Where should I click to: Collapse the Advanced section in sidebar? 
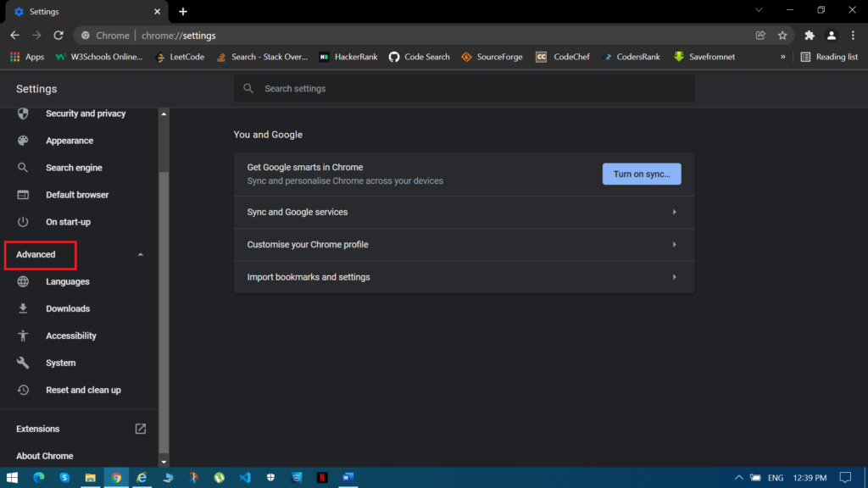point(141,254)
